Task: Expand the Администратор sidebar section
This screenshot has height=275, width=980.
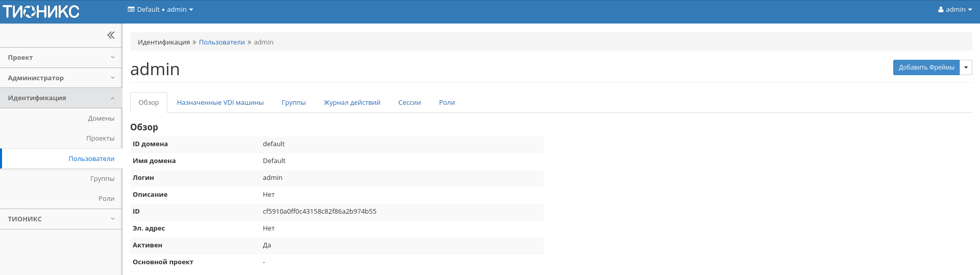Action: [61, 78]
